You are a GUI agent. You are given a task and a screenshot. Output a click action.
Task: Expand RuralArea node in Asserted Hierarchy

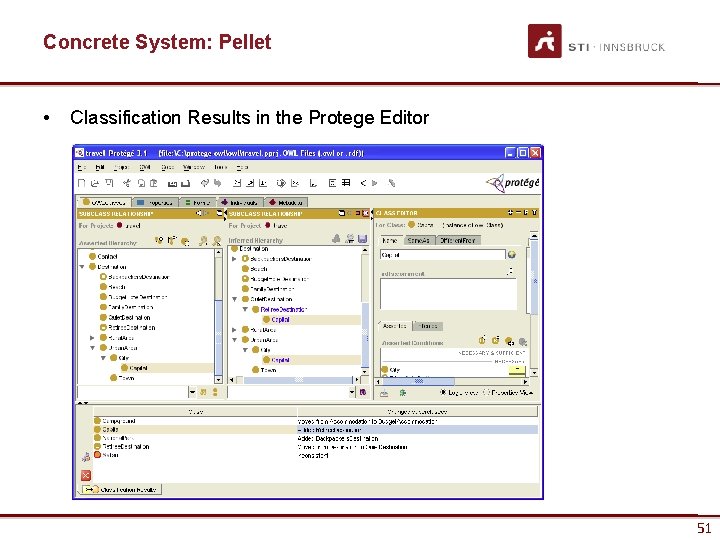point(92,338)
